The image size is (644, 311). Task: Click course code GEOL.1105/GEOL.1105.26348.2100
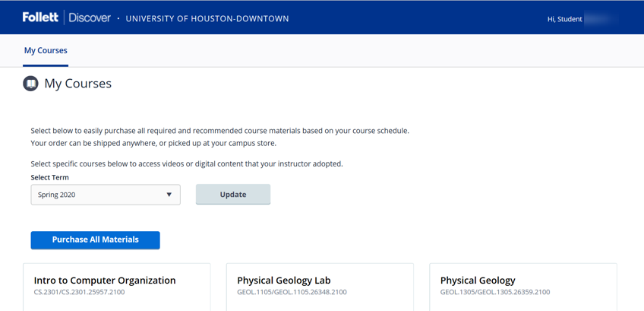pos(292,293)
